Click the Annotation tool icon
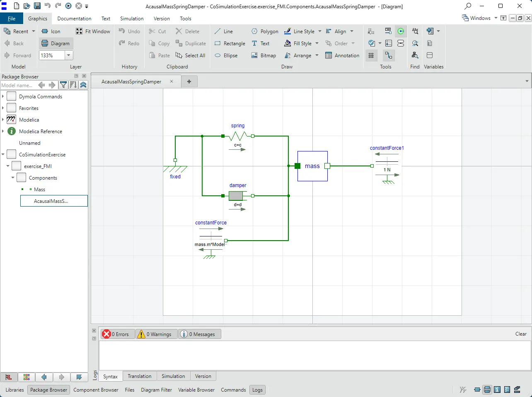This screenshot has width=532, height=397. point(329,55)
